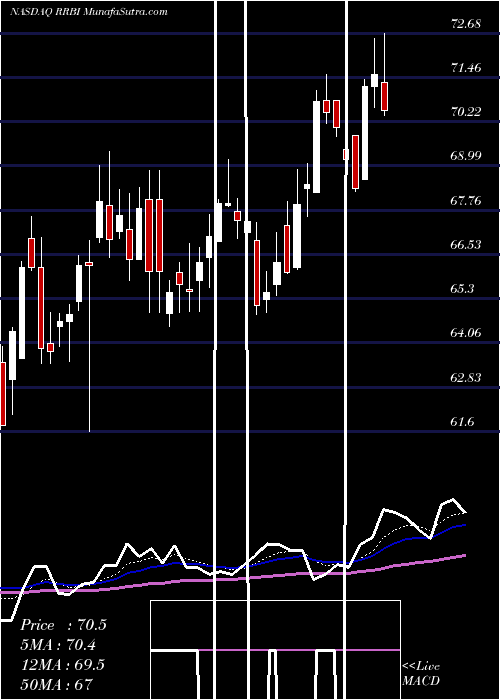Select the 71.46 price axis label
This screenshot has height=700, width=500.
466,68
